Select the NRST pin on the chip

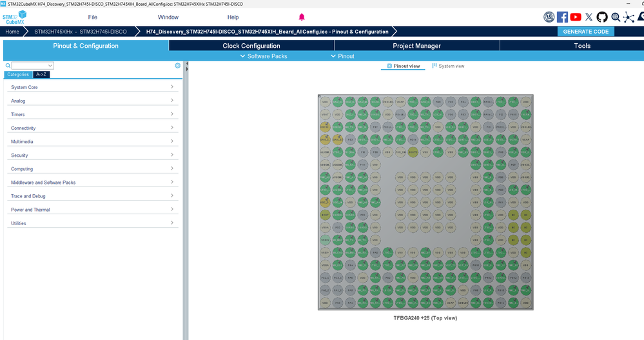point(325,215)
